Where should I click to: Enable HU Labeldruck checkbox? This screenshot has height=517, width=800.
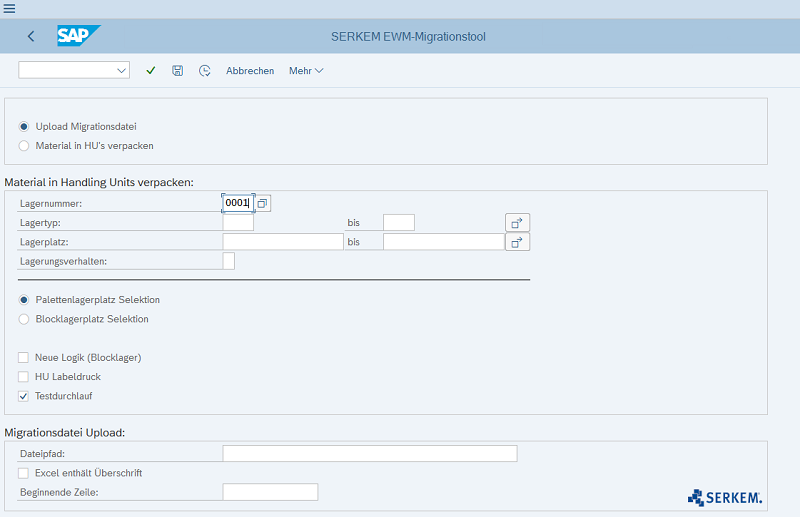23,377
